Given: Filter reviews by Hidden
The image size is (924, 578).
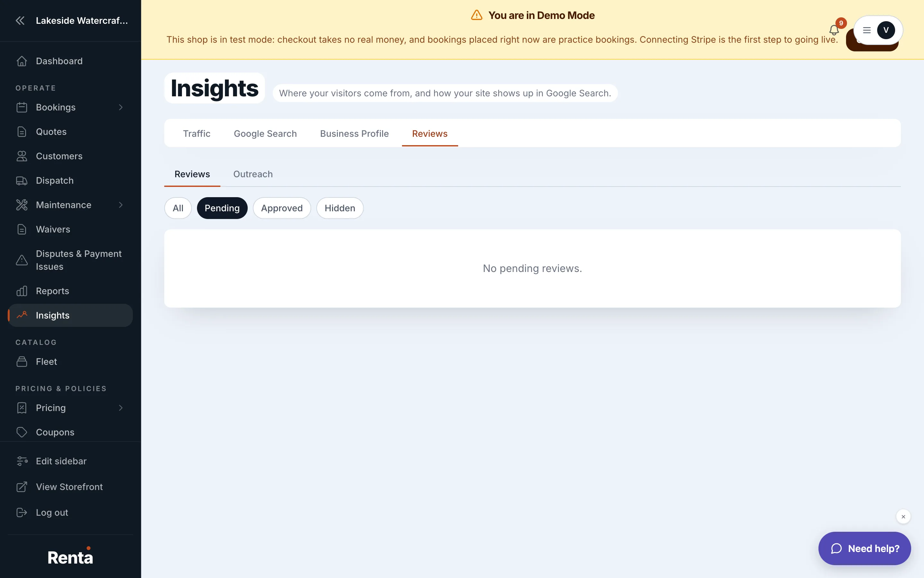Looking at the screenshot, I should [340, 208].
